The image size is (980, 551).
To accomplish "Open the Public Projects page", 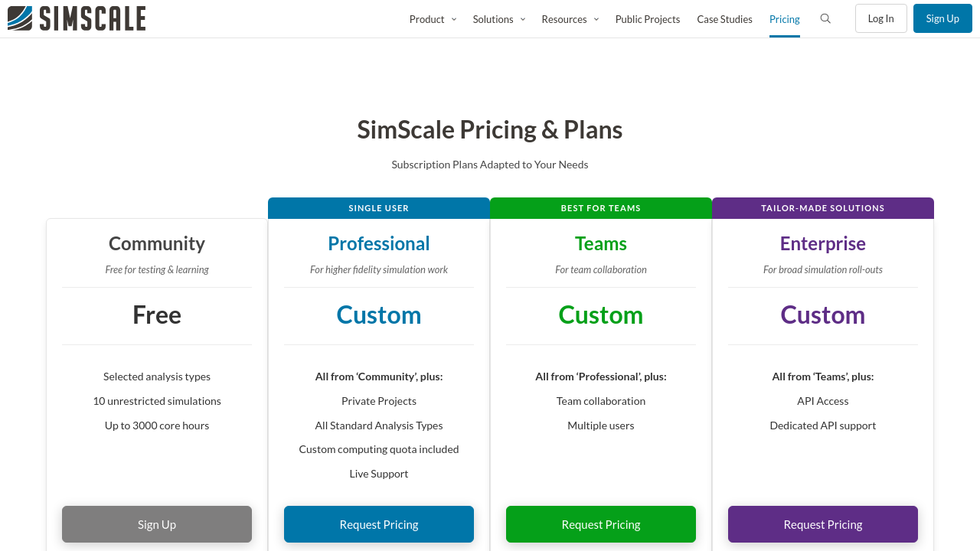I will (647, 19).
